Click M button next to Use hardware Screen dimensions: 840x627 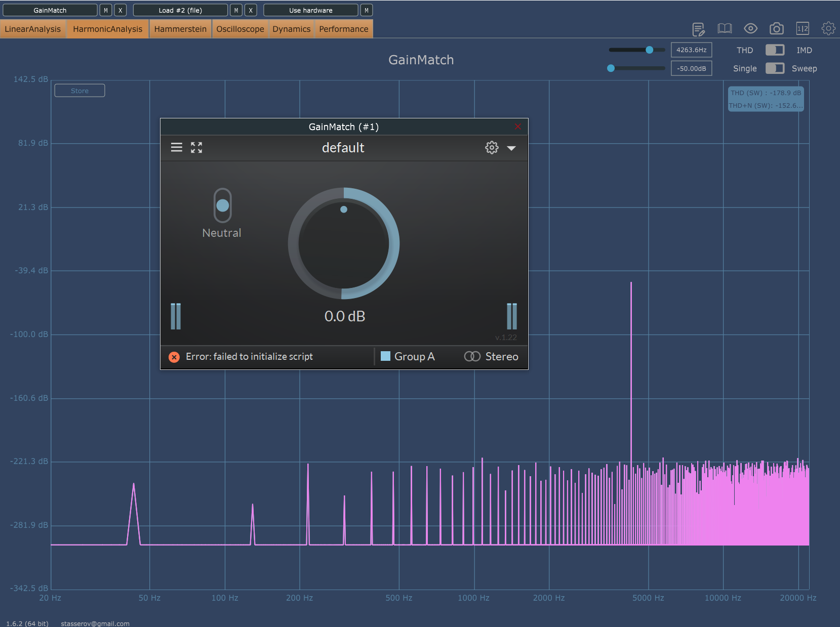pyautogui.click(x=367, y=10)
